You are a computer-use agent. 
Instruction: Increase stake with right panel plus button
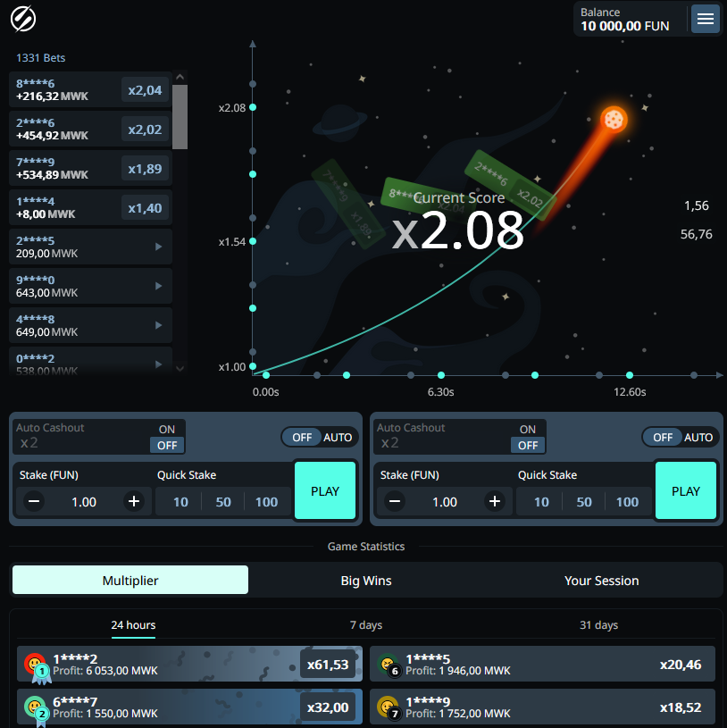(495, 501)
